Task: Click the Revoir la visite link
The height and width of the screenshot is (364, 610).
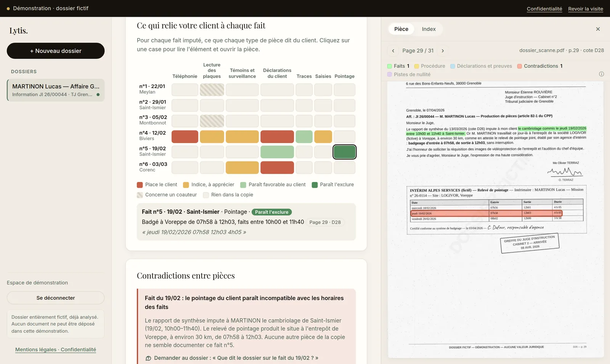Action: pyautogui.click(x=586, y=9)
